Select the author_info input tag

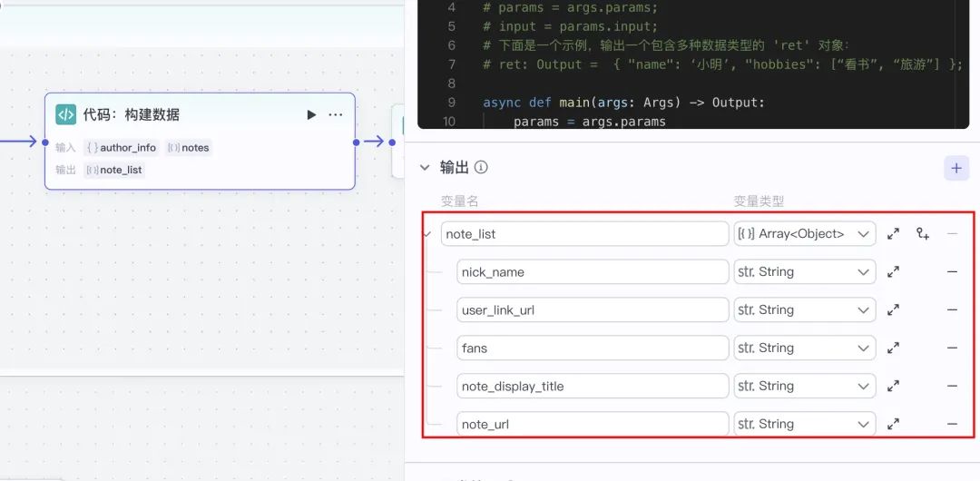tap(122, 148)
